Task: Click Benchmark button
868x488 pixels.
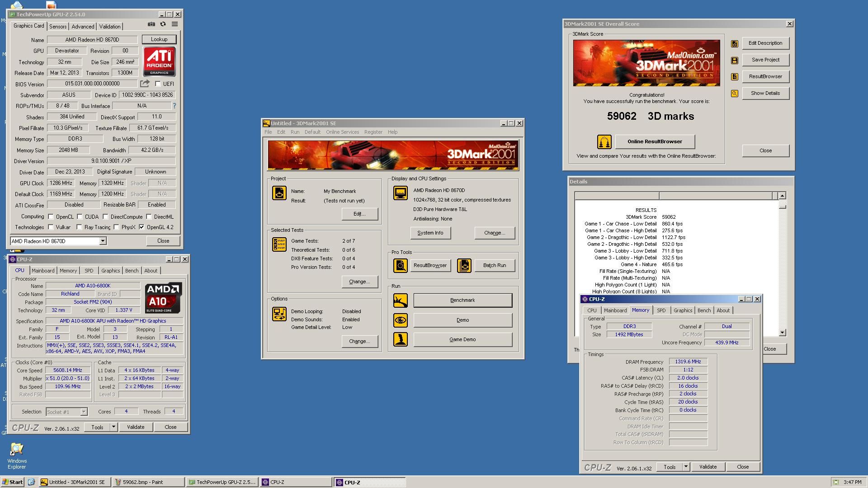Action: pyautogui.click(x=462, y=300)
